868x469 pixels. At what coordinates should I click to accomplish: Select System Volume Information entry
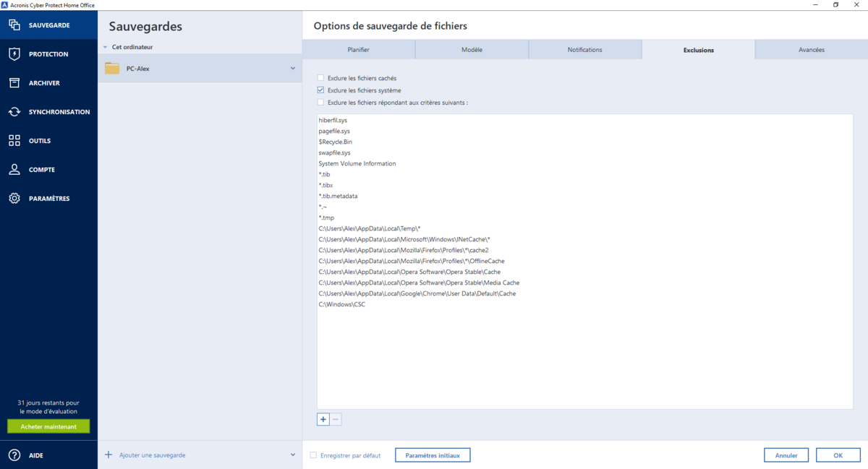tap(357, 163)
